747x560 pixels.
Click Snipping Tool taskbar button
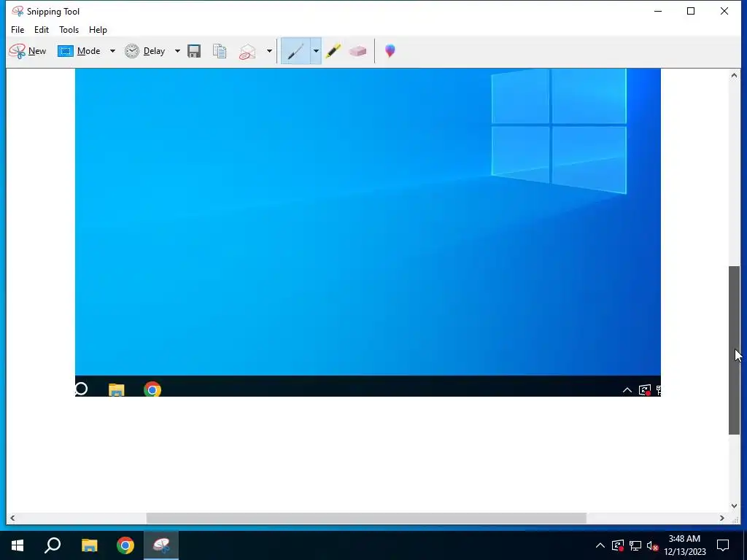click(x=161, y=545)
